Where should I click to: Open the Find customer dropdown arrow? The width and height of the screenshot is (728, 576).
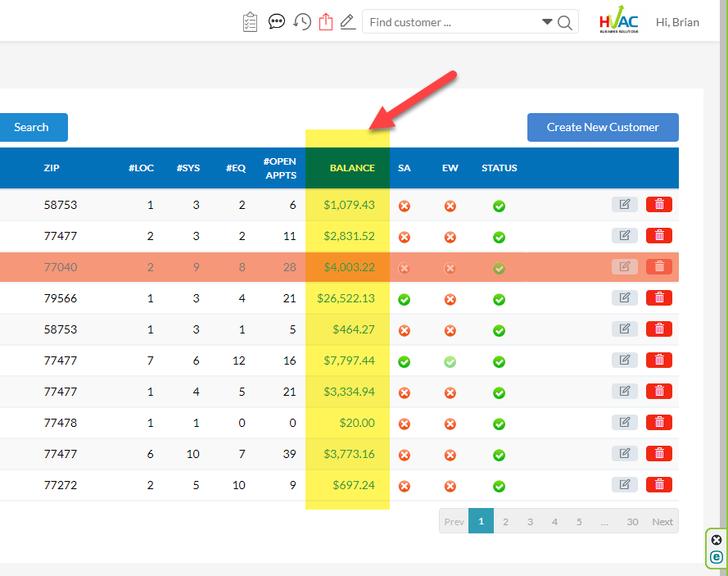[x=547, y=22]
